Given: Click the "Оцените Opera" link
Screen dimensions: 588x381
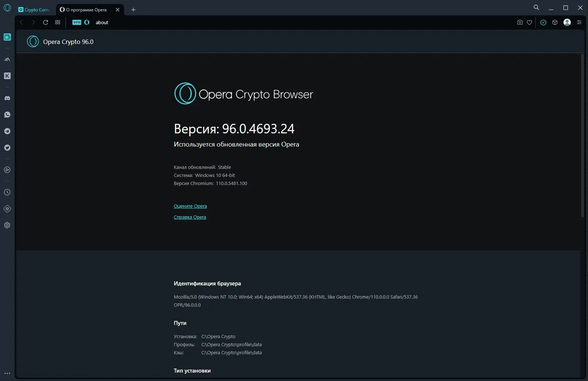Looking at the screenshot, I should pos(190,206).
